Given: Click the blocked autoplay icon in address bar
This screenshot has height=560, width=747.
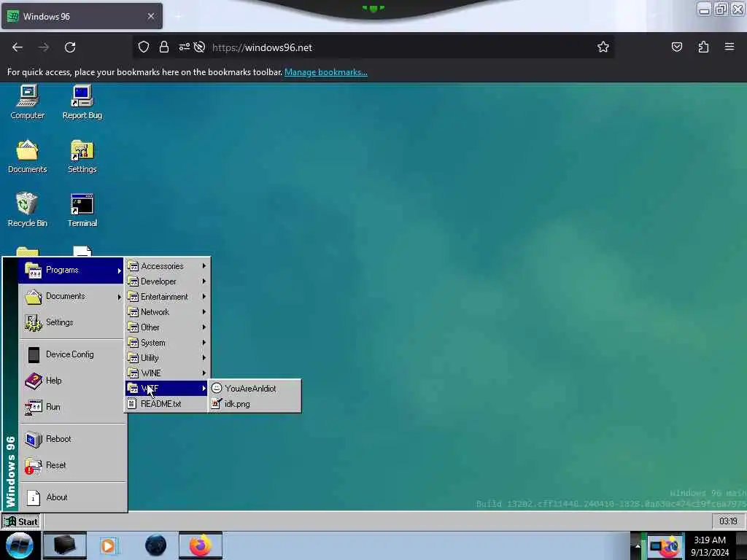Looking at the screenshot, I should pyautogui.click(x=200, y=47).
